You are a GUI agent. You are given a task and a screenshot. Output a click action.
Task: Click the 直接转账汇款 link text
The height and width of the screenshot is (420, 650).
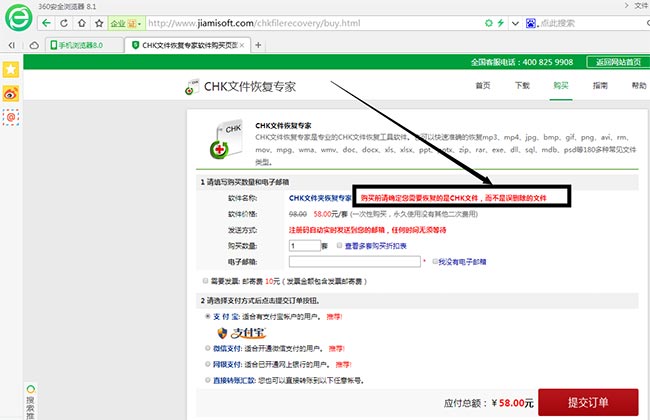pyautogui.click(x=234, y=380)
